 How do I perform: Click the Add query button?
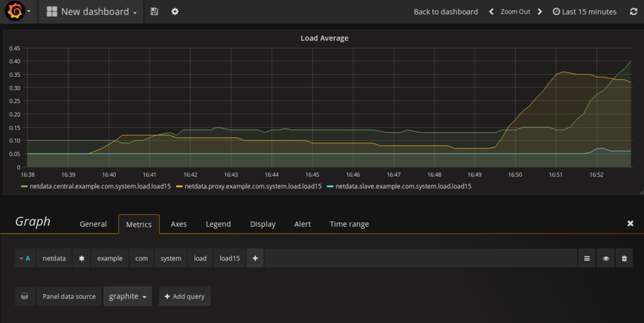pyautogui.click(x=184, y=297)
